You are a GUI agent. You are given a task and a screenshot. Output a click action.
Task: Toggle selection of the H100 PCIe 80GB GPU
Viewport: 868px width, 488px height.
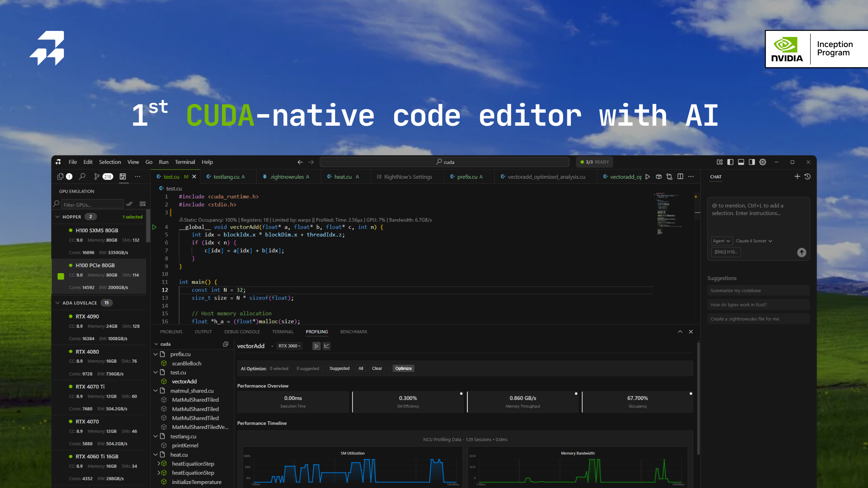click(61, 276)
